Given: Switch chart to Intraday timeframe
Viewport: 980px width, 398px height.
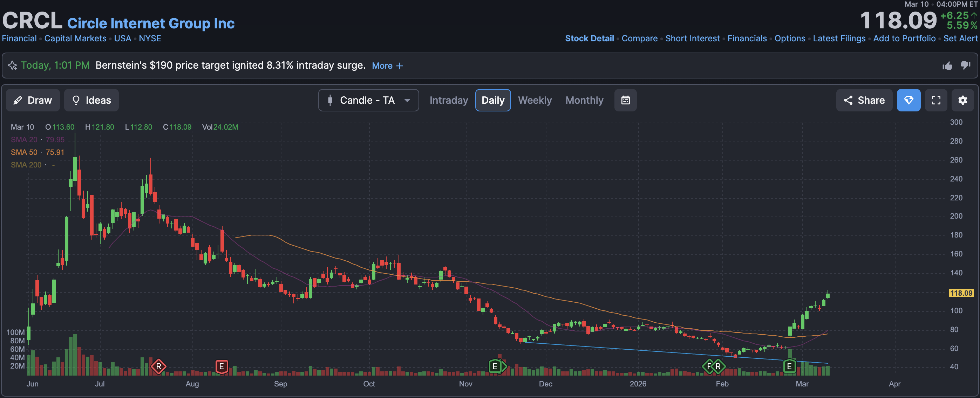Looking at the screenshot, I should click(449, 100).
